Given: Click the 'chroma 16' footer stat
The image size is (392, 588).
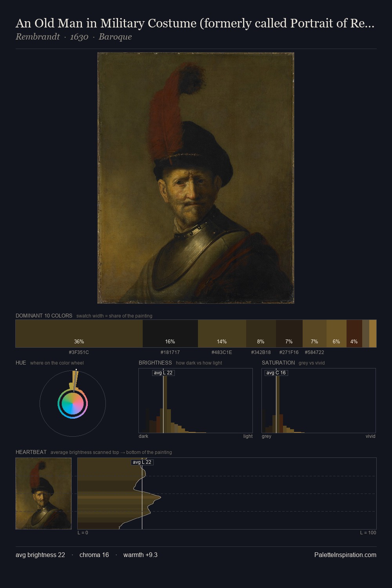Looking at the screenshot, I should click(94, 555).
